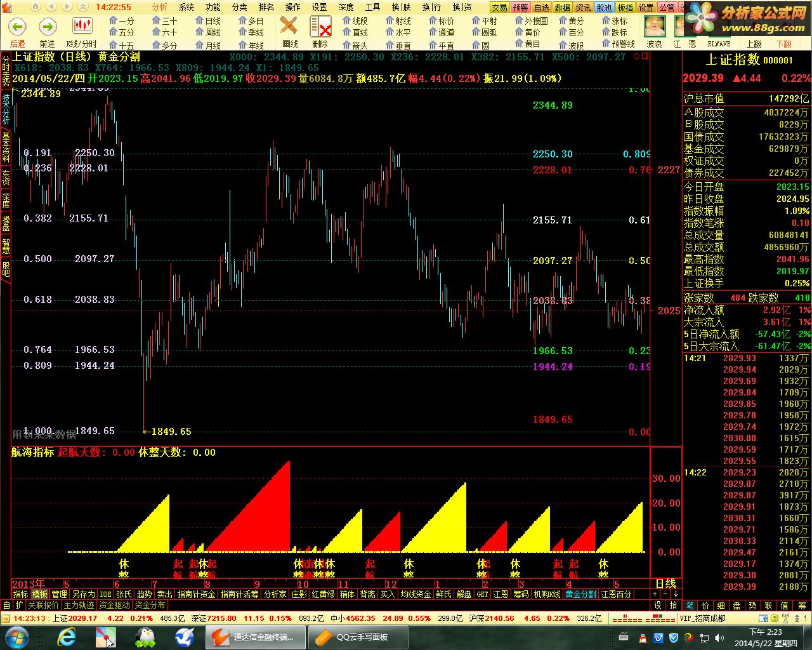Viewport: 812px width, 650px height.
Task: Open the 分析 menu
Action: tap(160, 7)
